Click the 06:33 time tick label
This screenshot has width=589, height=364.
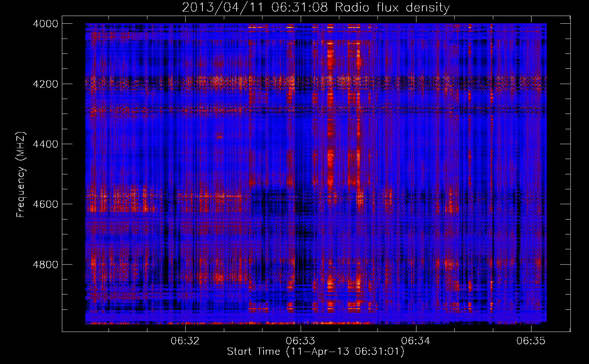point(300,341)
